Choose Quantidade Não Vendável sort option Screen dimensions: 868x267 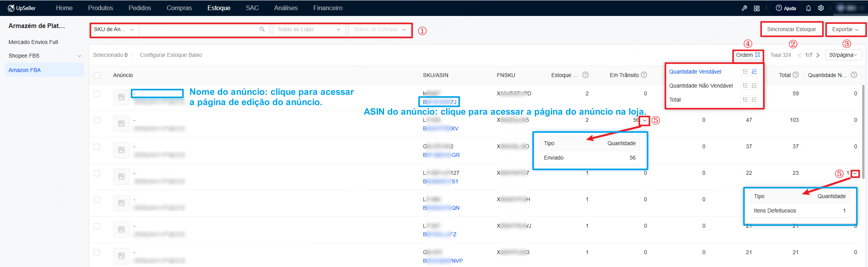(x=701, y=86)
